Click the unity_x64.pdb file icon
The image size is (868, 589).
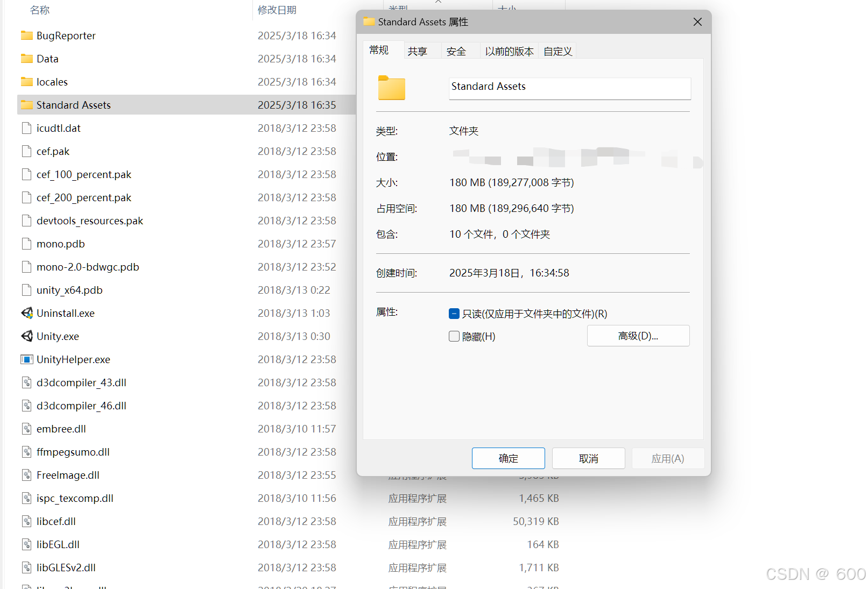26,290
